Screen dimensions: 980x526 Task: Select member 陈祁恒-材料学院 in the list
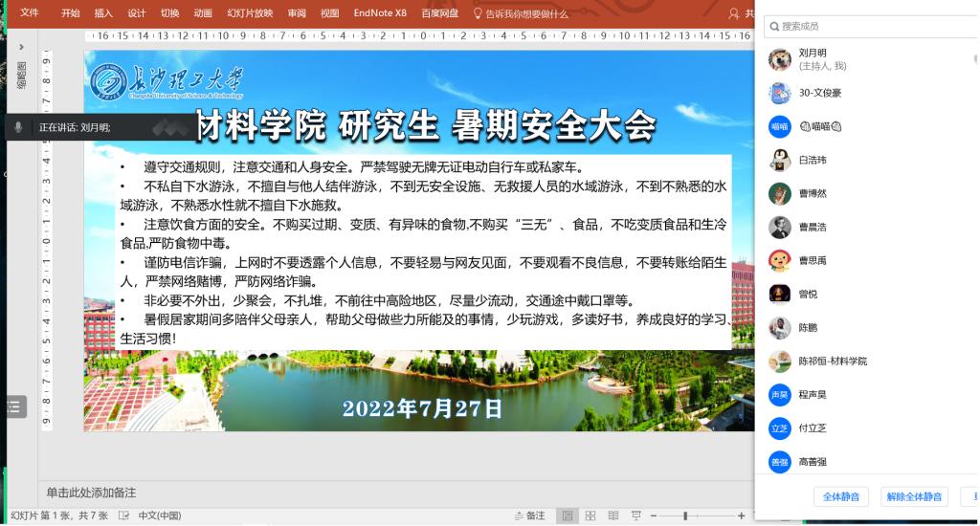click(833, 362)
